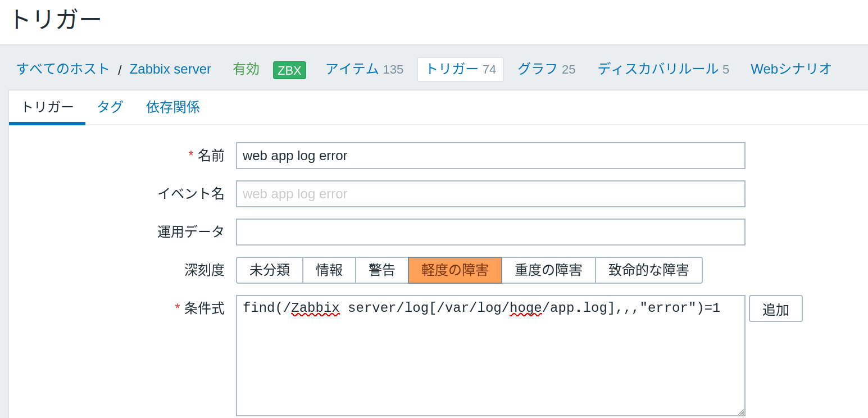Focus the 運用データ text field

tap(490, 232)
